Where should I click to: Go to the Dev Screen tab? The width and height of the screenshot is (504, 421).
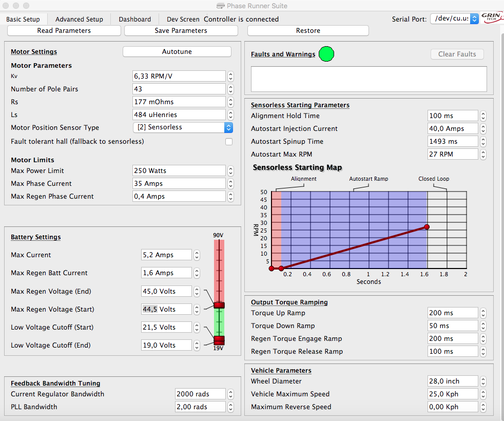pos(183,19)
